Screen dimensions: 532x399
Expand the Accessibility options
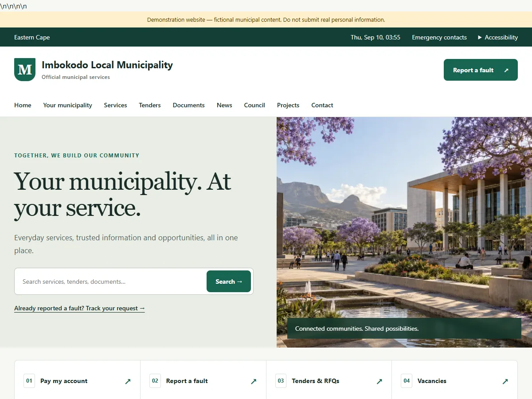[498, 37]
